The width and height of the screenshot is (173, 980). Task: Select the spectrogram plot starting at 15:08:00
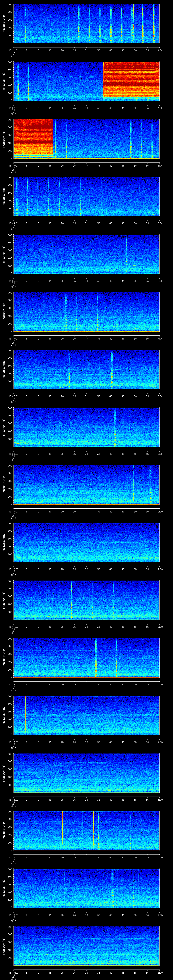[x=87, y=427]
